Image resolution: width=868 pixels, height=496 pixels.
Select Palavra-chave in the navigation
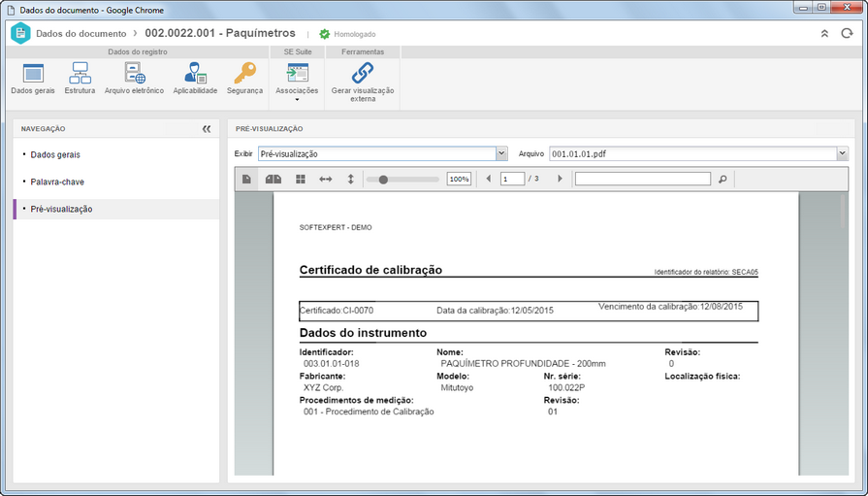[57, 182]
